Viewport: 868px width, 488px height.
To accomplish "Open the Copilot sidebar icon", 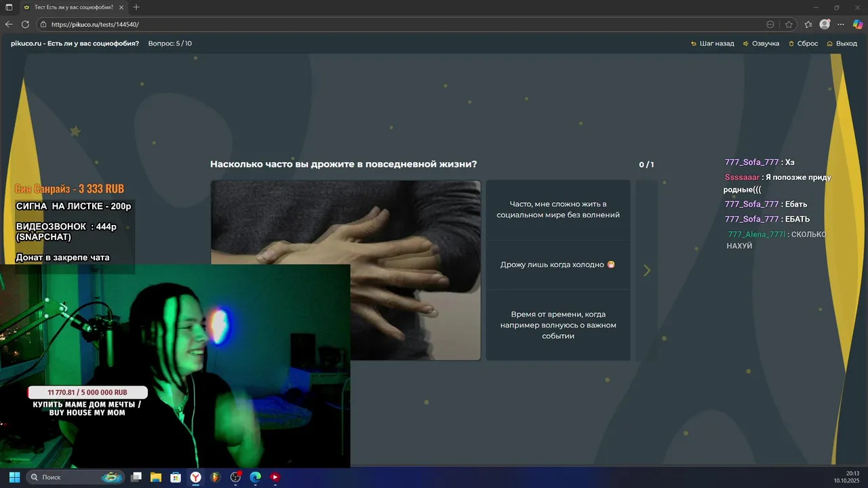I will click(858, 24).
